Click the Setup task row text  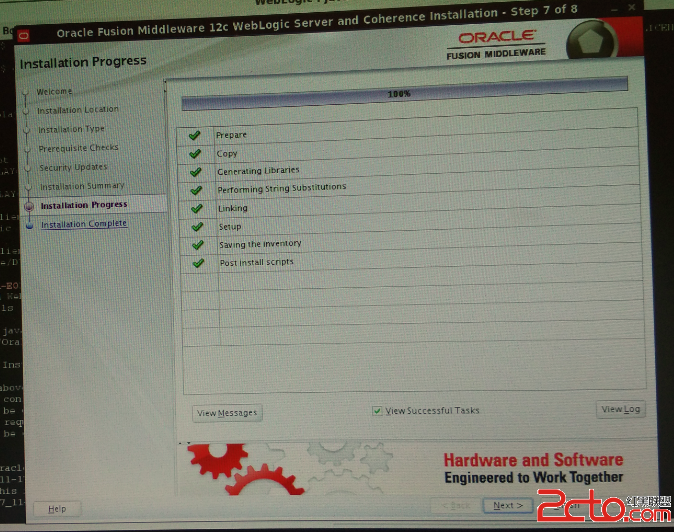click(x=230, y=227)
